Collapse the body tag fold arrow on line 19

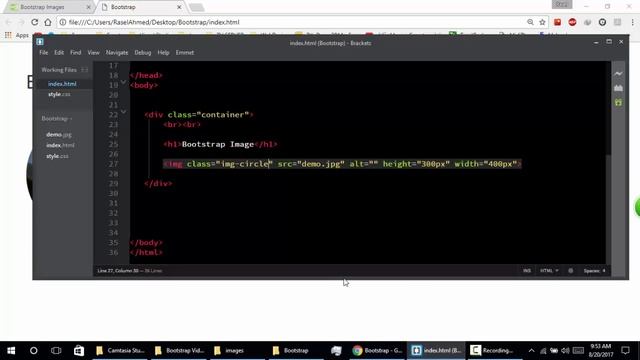coord(123,83)
